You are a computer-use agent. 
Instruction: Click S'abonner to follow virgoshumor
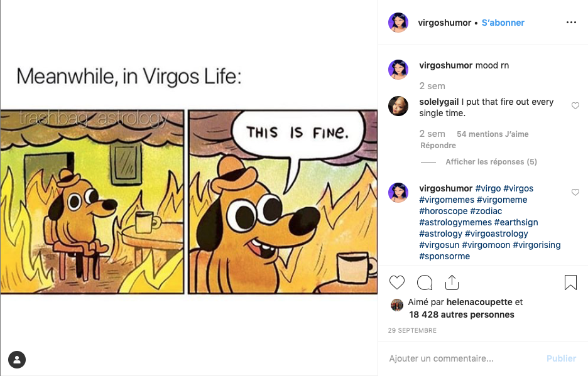pos(503,23)
